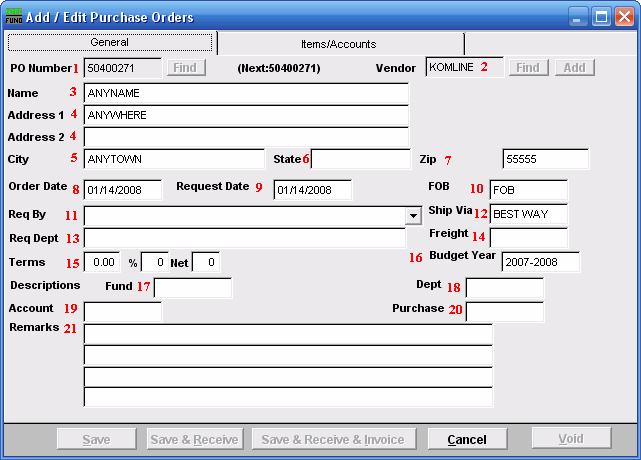Click into the Name input field
The width and height of the screenshot is (641, 460).
[246, 93]
